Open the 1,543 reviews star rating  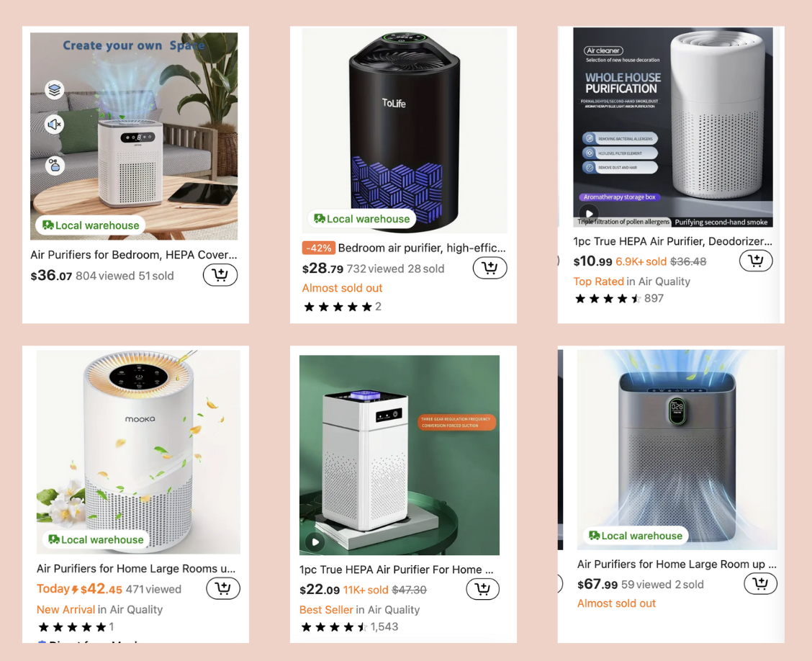click(350, 627)
